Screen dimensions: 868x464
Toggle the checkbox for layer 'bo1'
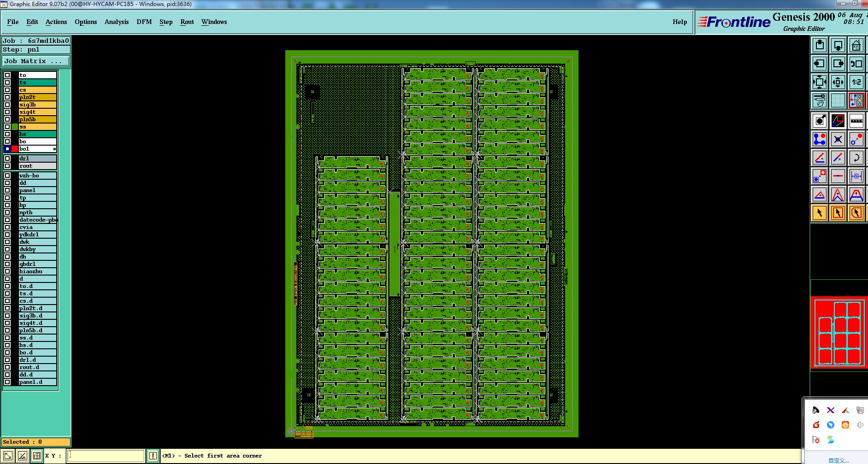pos(7,149)
